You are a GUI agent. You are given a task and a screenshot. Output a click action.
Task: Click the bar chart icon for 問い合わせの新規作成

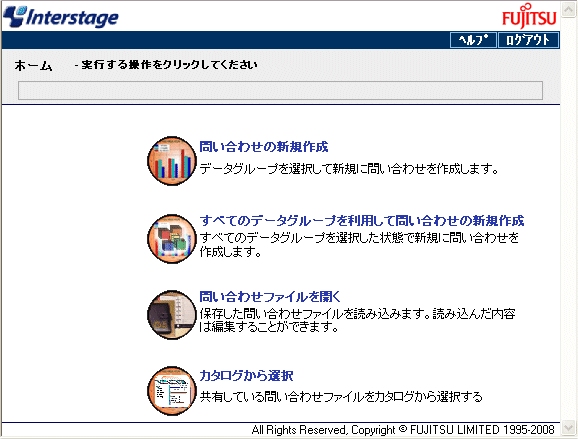point(172,161)
